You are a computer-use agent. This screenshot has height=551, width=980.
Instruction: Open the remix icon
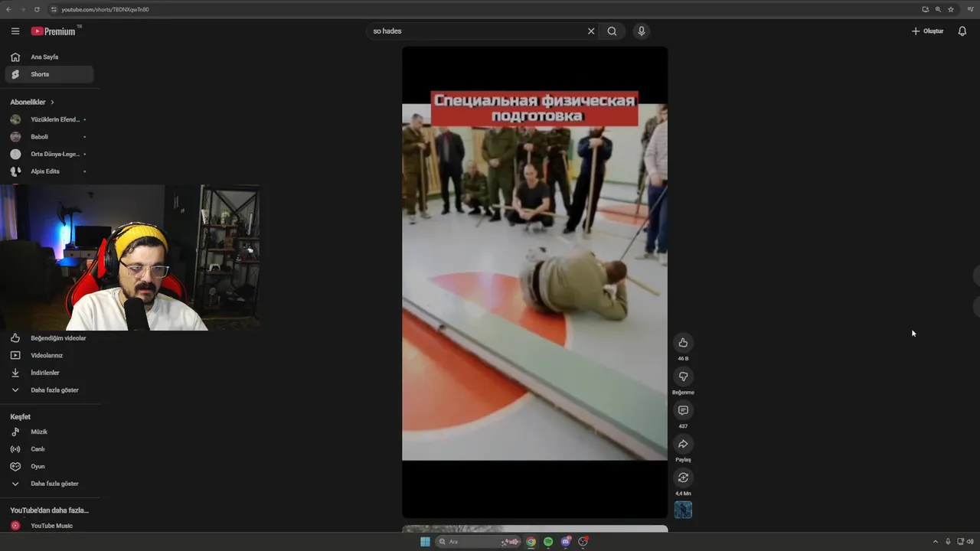click(683, 478)
